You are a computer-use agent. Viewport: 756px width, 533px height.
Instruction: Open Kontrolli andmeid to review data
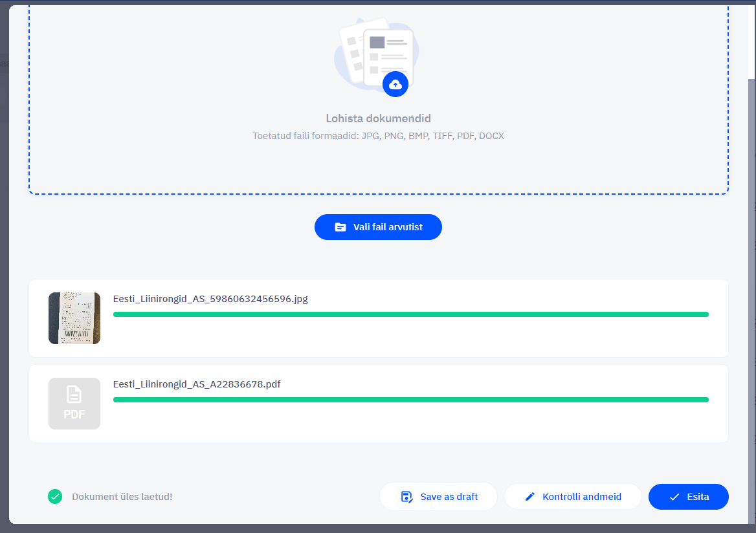pos(573,496)
